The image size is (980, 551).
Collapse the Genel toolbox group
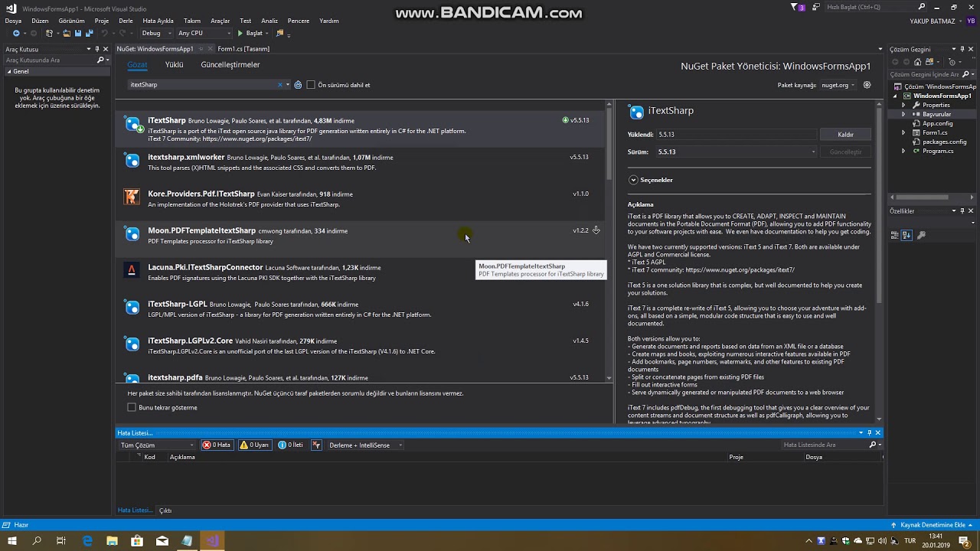point(9,71)
